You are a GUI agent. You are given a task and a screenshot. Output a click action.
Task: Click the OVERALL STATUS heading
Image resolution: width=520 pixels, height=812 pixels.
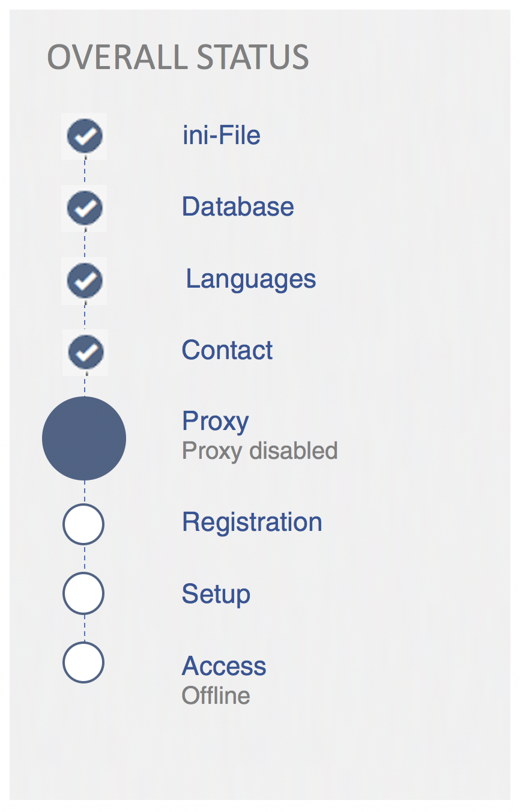tap(178, 58)
